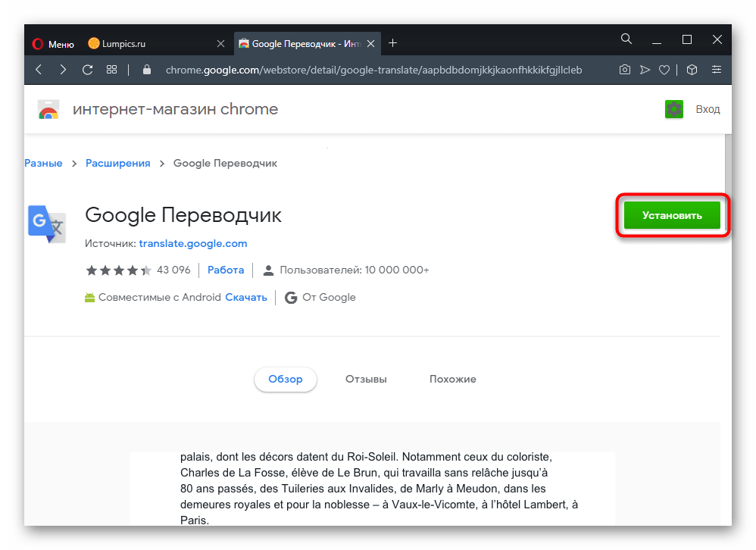Click the От Google label
This screenshot has height=550, width=756.
tap(329, 298)
